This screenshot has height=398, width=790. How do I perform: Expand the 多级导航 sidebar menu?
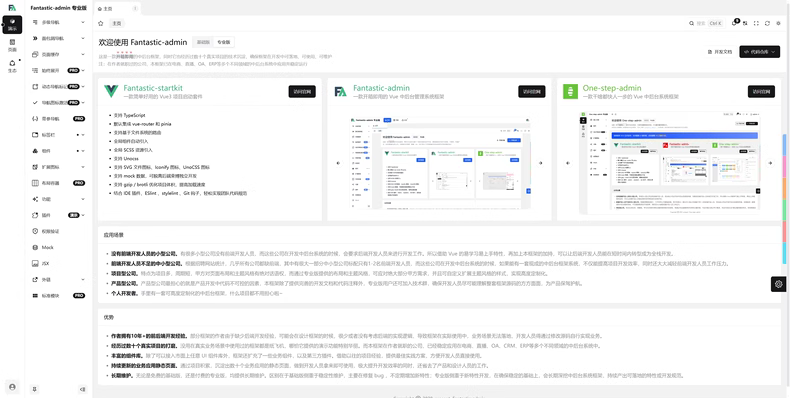[58, 22]
